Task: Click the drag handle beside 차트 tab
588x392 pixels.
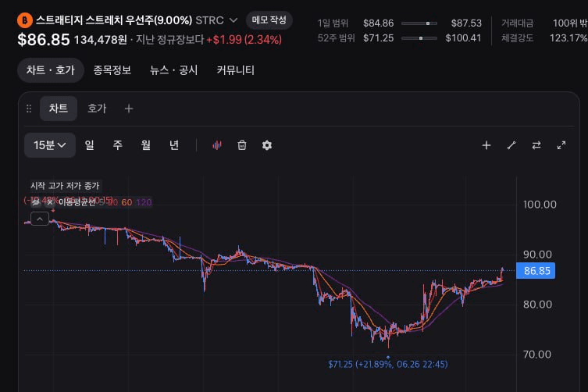Action: point(29,109)
